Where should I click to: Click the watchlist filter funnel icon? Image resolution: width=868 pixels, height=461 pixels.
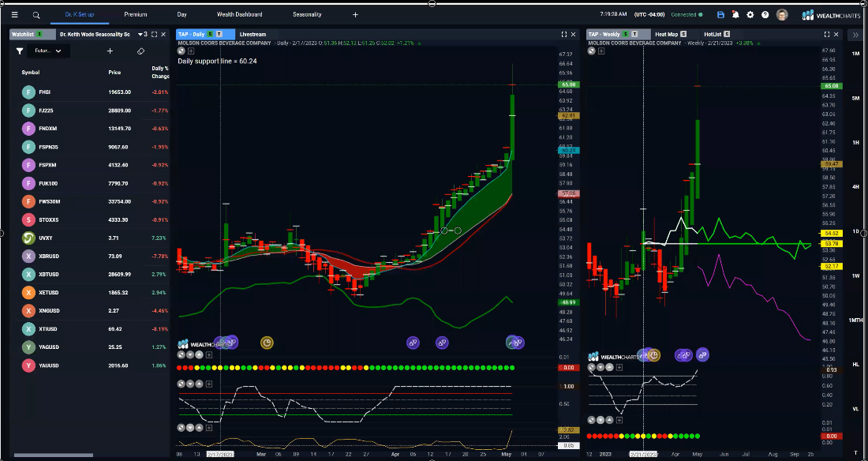click(x=20, y=51)
